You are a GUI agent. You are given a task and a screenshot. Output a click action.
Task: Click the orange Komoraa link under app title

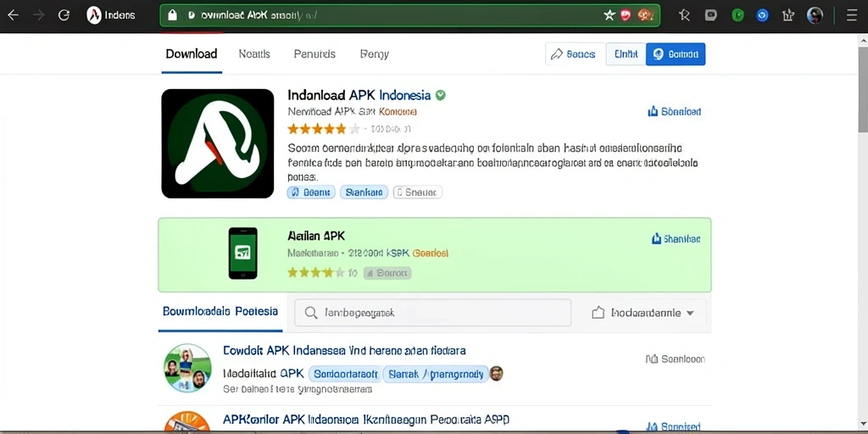tap(398, 111)
